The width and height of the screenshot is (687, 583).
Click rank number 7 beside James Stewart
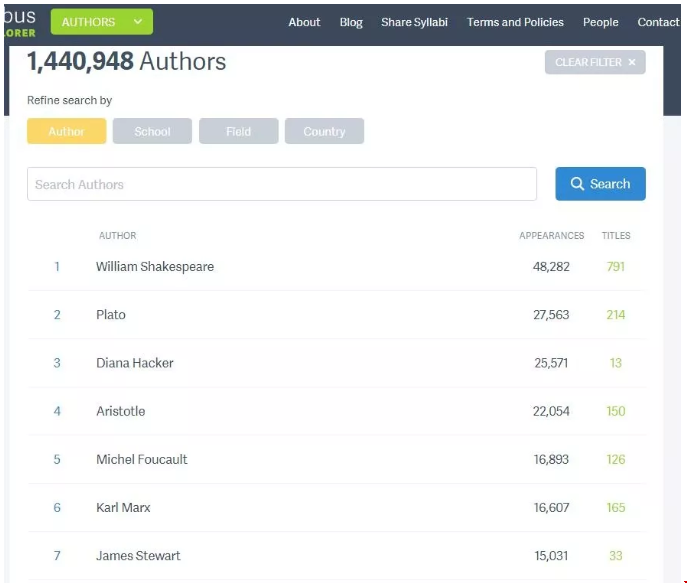[57, 556]
